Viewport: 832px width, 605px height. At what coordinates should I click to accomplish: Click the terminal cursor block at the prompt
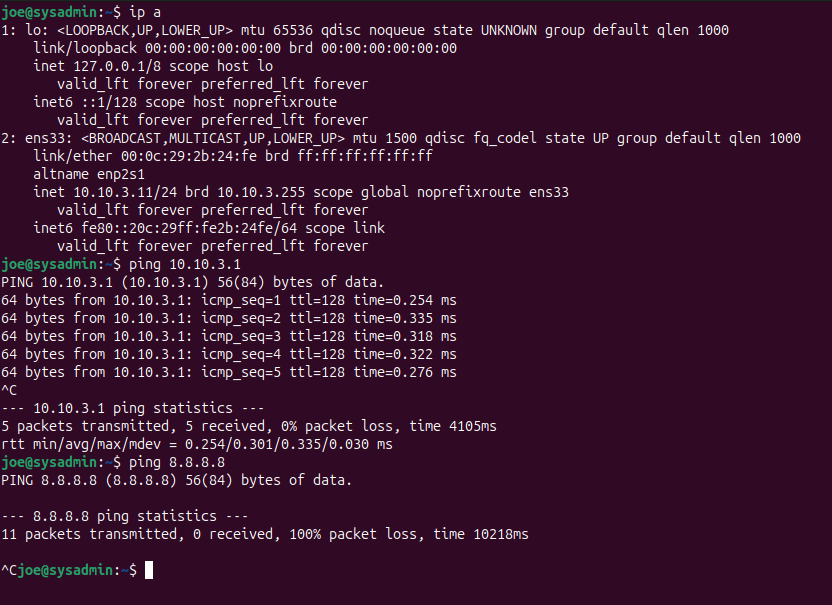(149, 570)
